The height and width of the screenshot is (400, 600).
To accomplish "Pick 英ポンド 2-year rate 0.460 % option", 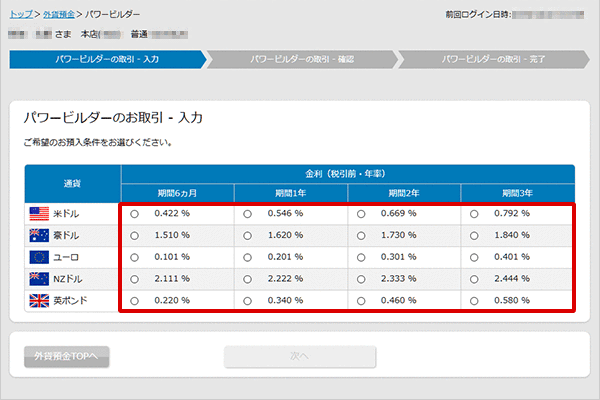I will pos(361,301).
